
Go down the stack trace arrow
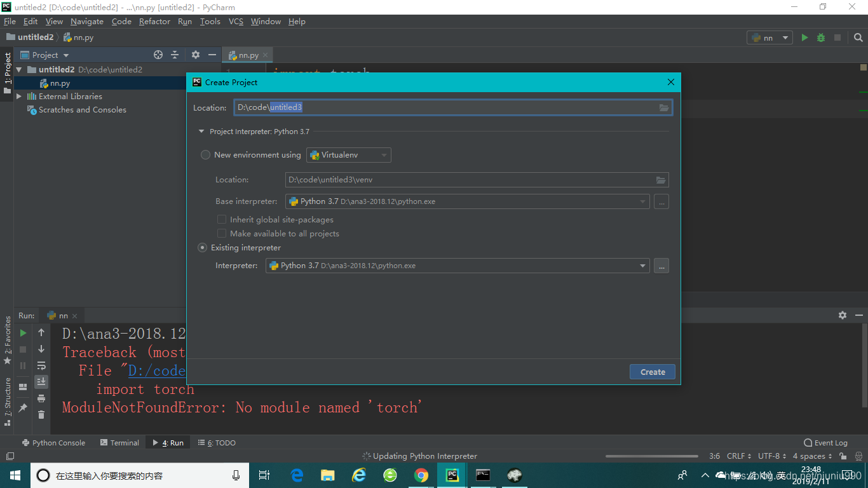(41, 349)
